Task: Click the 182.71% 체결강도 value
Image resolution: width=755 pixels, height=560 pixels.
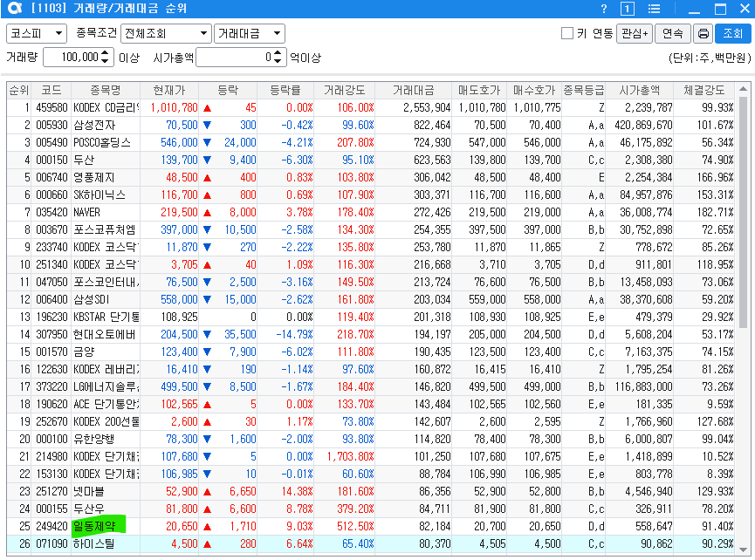Action: click(715, 212)
